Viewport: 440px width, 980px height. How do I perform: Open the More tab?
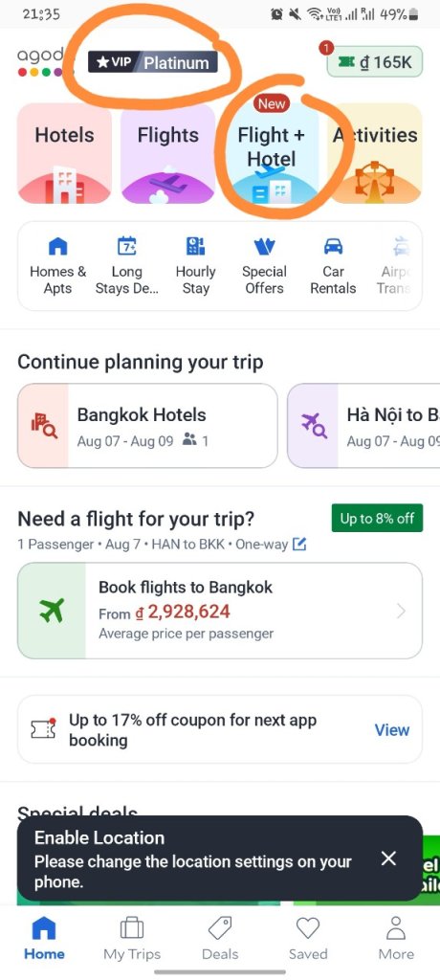point(396,939)
